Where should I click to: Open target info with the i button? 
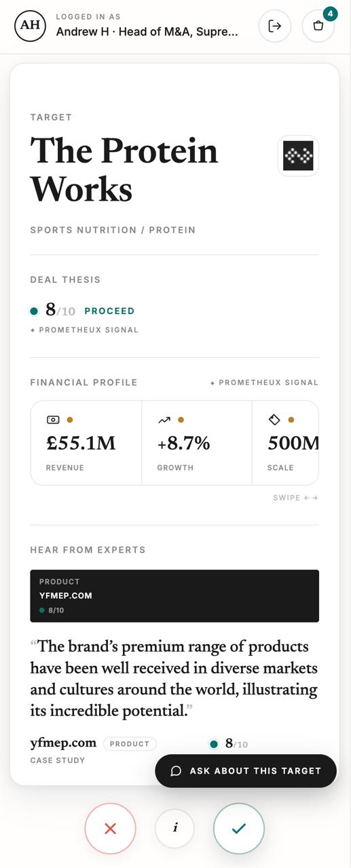pyautogui.click(x=175, y=828)
